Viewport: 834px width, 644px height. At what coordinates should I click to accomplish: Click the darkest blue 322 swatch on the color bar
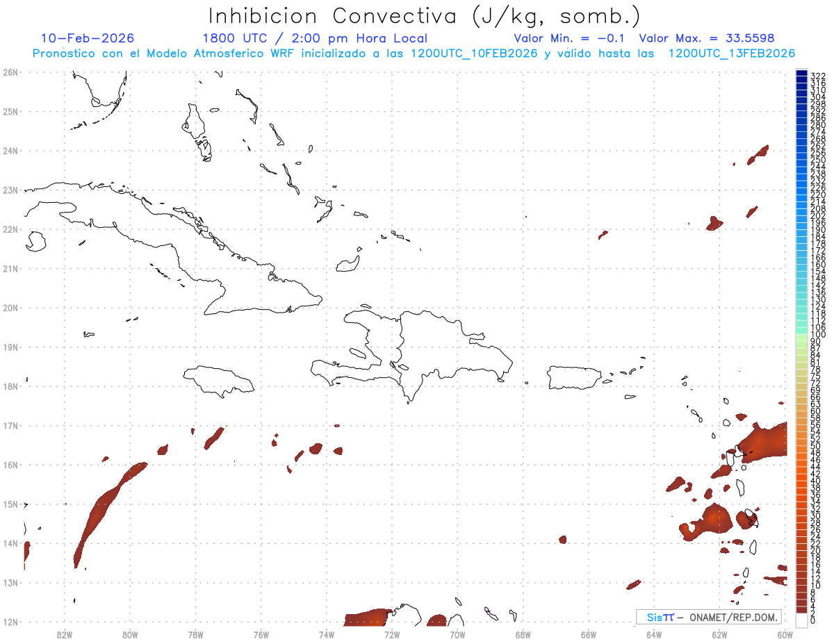801,73
